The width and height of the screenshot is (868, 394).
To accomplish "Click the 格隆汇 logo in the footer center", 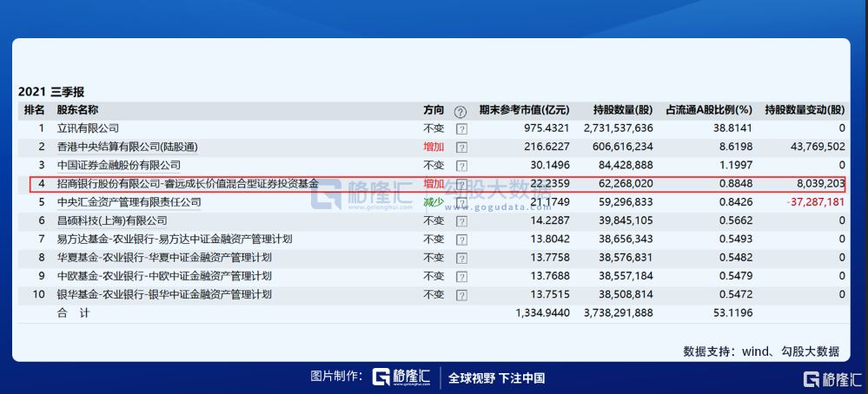I will 401,377.
